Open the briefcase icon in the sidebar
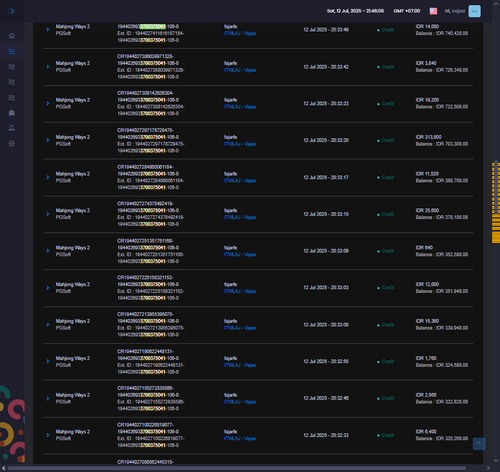500x472 pixels. (x=12, y=113)
